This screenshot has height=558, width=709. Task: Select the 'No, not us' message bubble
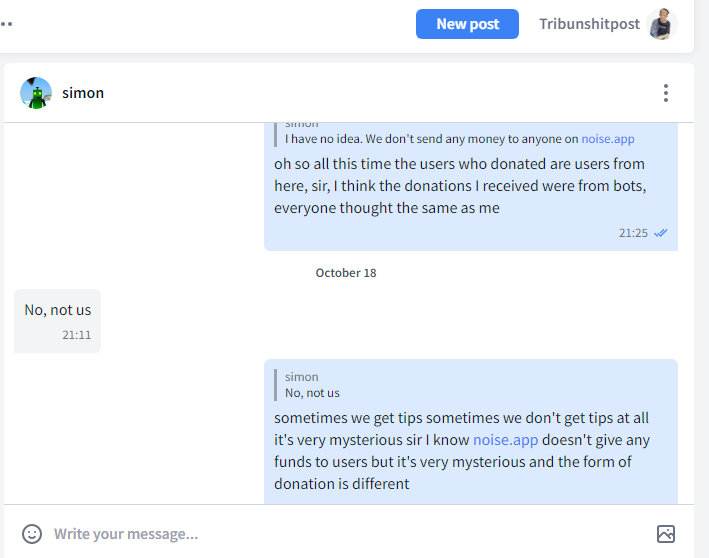57,321
